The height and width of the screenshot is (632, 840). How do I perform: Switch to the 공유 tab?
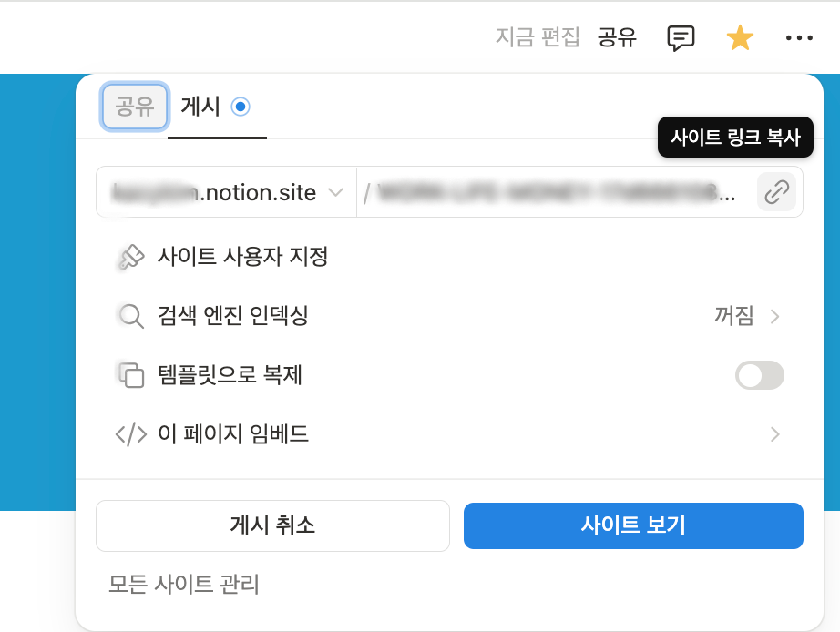click(134, 106)
